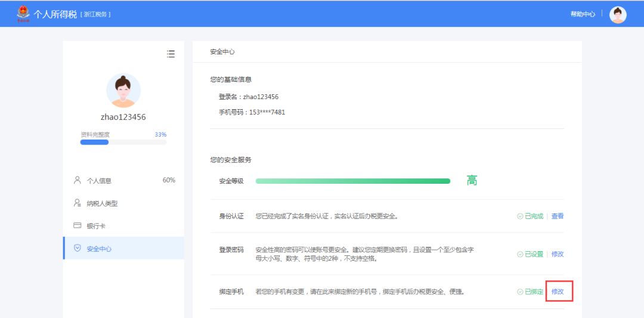Screen dimensions: 644x318
Task: Select 纳税人类型 menu item
Action: 102,203
